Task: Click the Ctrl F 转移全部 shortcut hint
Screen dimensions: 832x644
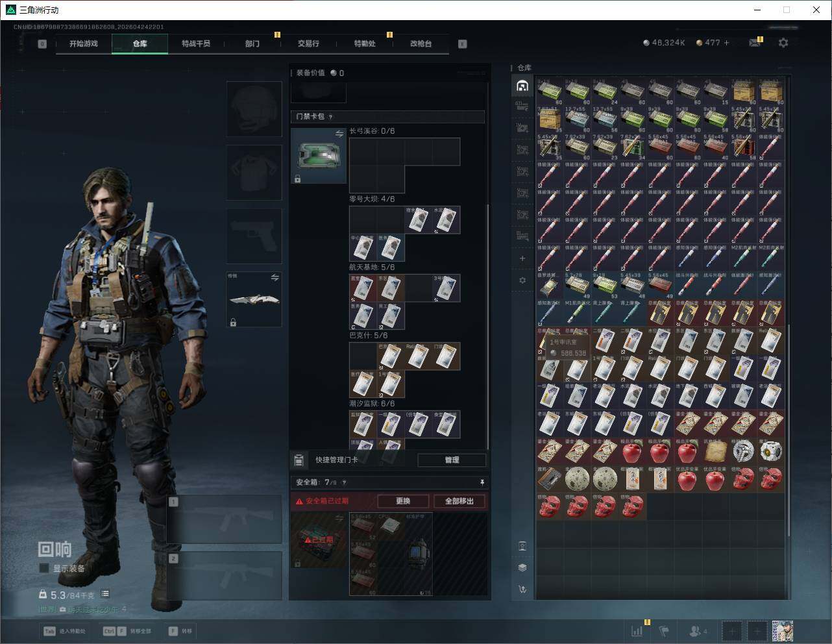Action: click(127, 631)
